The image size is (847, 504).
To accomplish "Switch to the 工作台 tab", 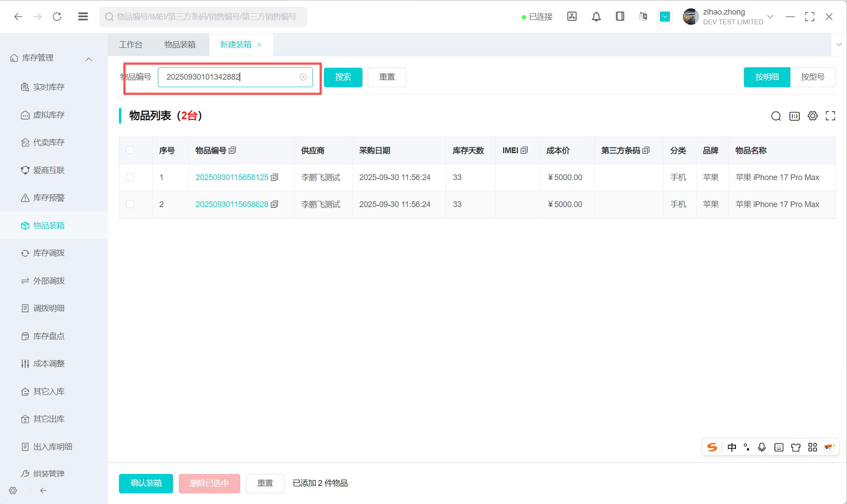I will click(x=131, y=45).
